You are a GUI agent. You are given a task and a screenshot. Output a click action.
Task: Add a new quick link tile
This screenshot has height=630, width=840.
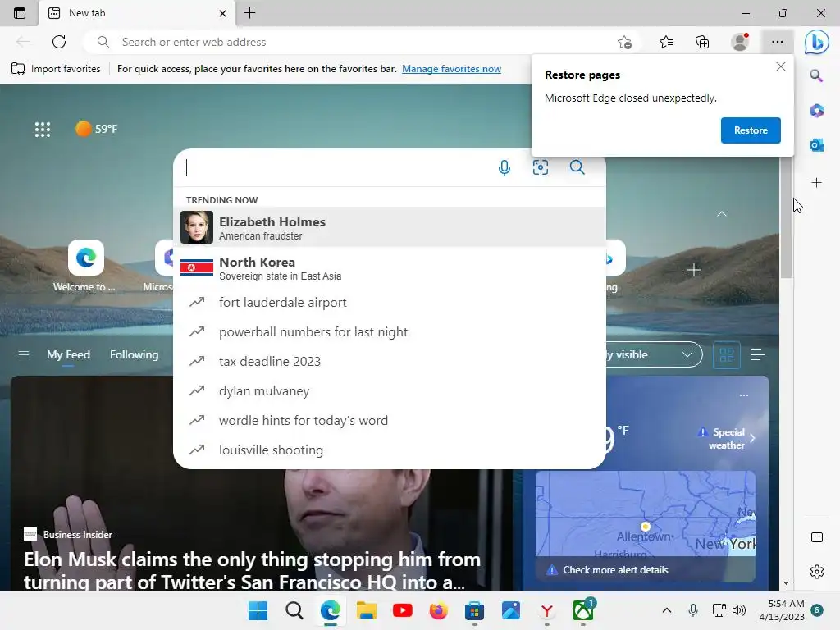tap(693, 269)
